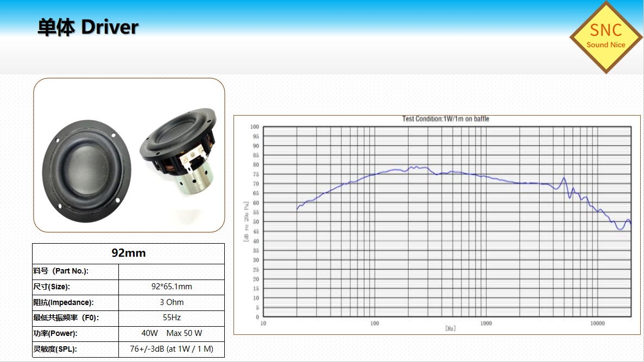Select the 92mm table header cell
Screen dimensions: 644x362
point(129,253)
